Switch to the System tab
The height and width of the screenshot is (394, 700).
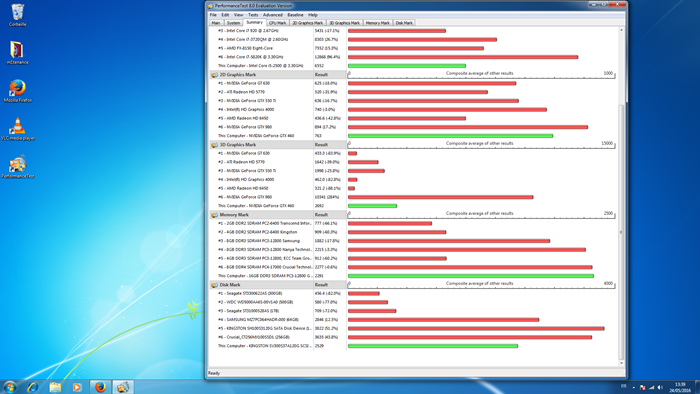(x=233, y=23)
